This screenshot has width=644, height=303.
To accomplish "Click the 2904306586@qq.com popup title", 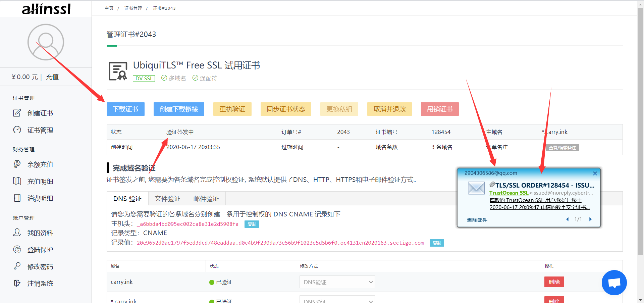I will pos(491,173).
